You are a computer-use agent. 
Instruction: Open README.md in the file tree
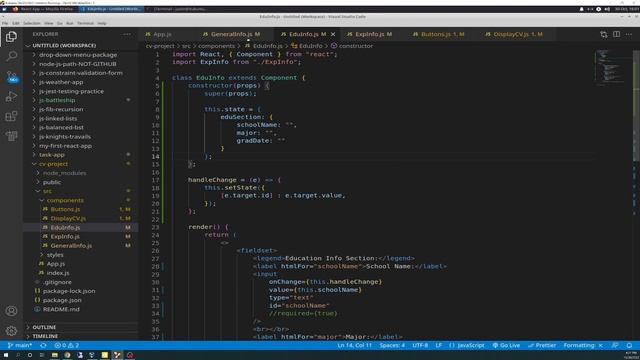click(x=81, y=309)
